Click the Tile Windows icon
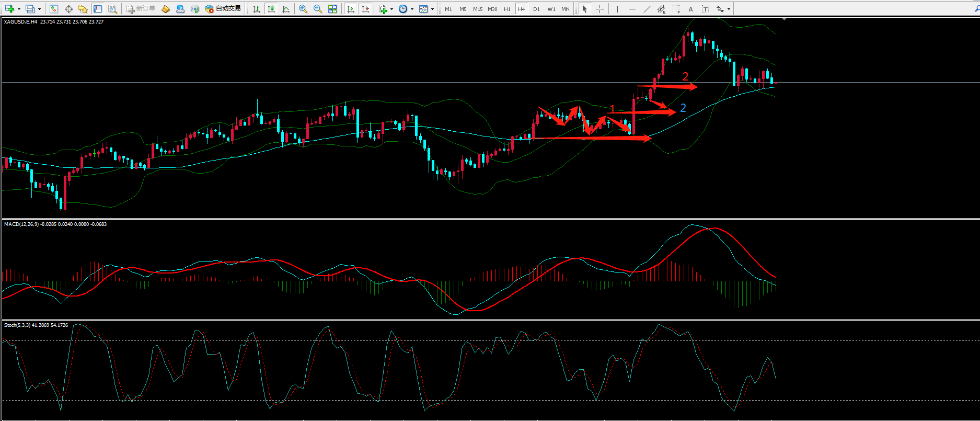The width and height of the screenshot is (980, 421). (332, 9)
